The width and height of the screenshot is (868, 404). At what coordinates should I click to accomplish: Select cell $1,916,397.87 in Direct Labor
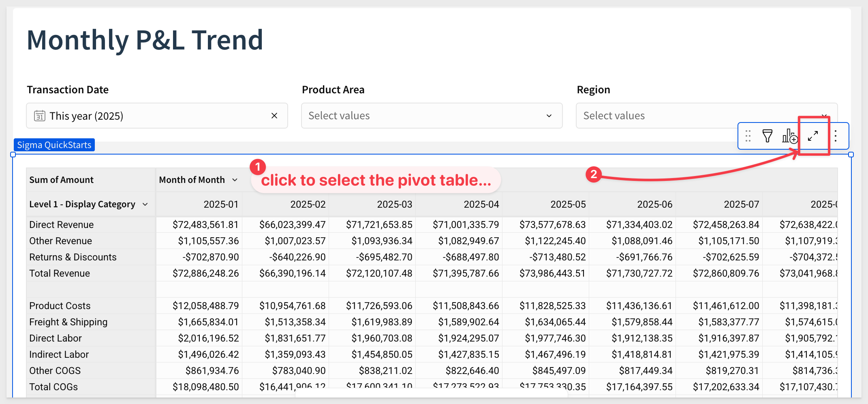pos(719,338)
